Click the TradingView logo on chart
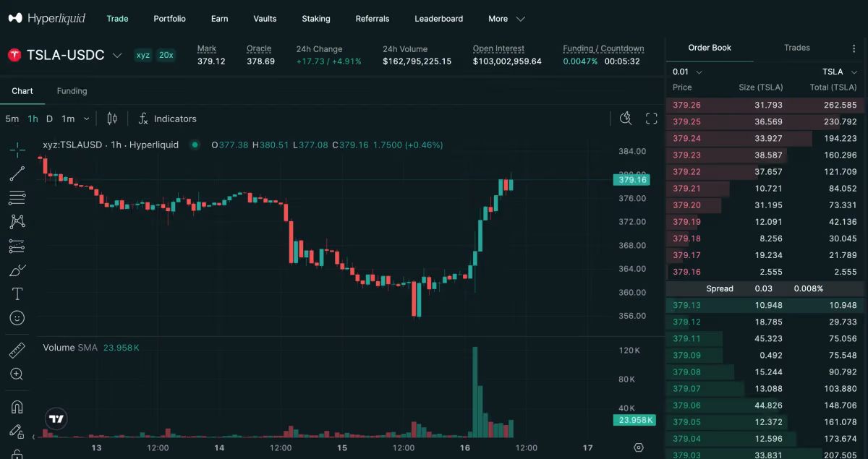Screen dimensions: 868x459 (x=56, y=419)
